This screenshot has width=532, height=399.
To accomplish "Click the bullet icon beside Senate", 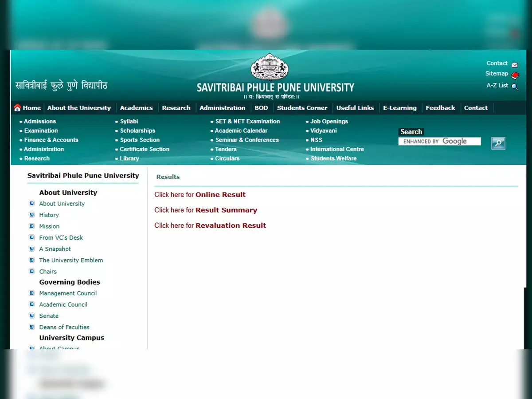I will [x=31, y=316].
